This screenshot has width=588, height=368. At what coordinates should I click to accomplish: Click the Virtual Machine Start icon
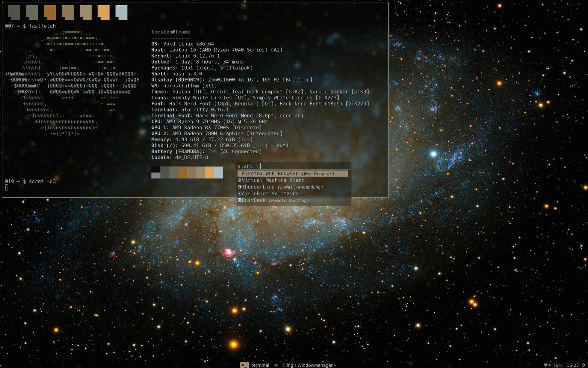click(x=239, y=180)
